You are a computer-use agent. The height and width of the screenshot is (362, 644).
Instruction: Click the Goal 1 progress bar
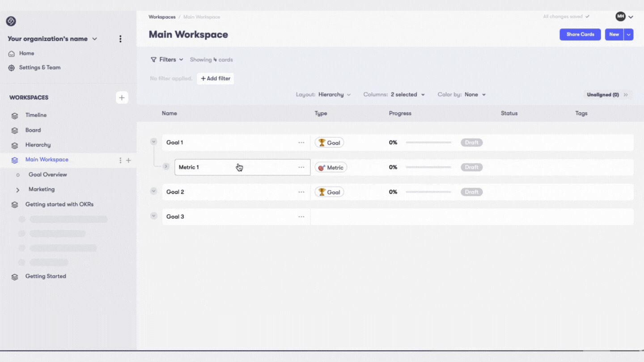(428, 143)
